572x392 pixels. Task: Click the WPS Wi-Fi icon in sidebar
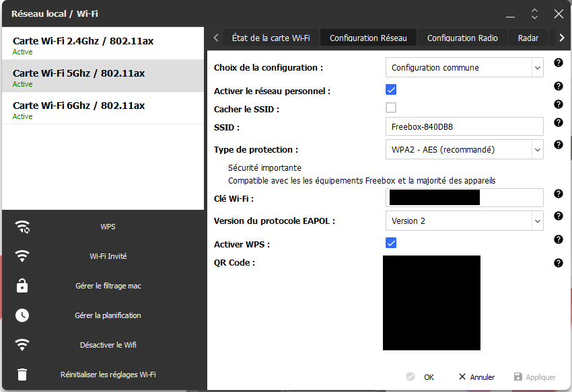22,227
